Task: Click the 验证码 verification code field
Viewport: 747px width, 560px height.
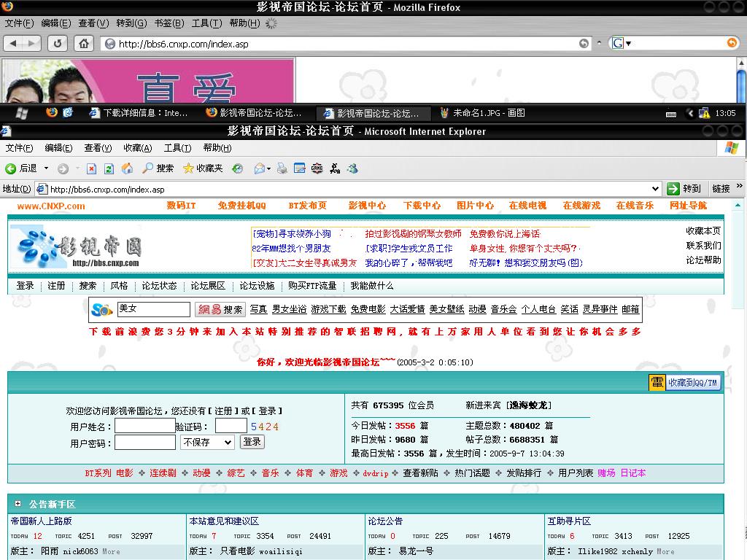Action: pos(231,426)
